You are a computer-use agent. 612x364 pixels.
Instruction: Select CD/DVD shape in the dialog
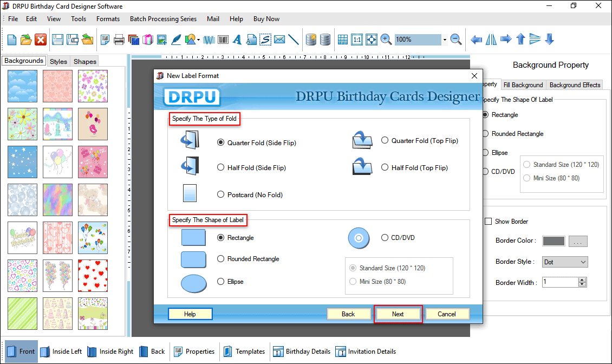[385, 237]
